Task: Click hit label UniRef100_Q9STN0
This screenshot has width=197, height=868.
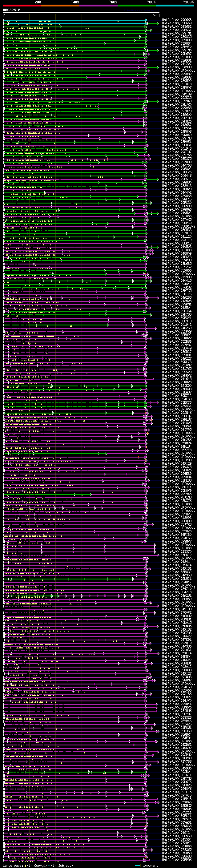Action: click(x=177, y=50)
